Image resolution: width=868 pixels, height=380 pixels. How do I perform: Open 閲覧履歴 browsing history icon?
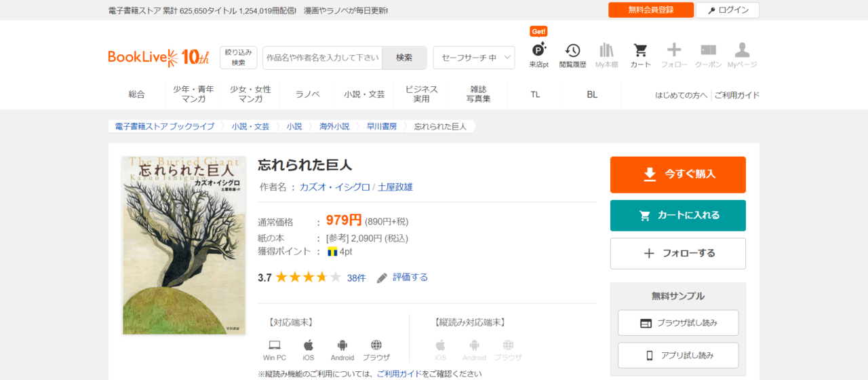(x=572, y=52)
